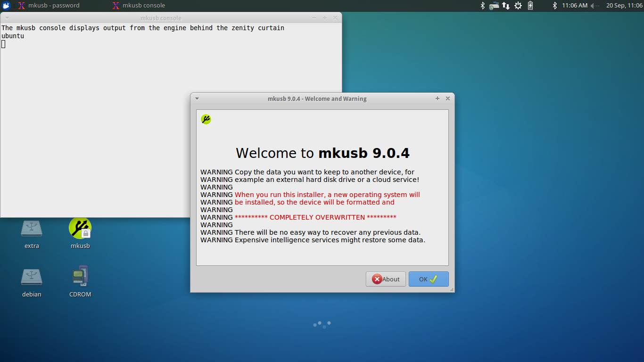
Task: Click the OK button in the mkusb dialog
Action: 429,279
